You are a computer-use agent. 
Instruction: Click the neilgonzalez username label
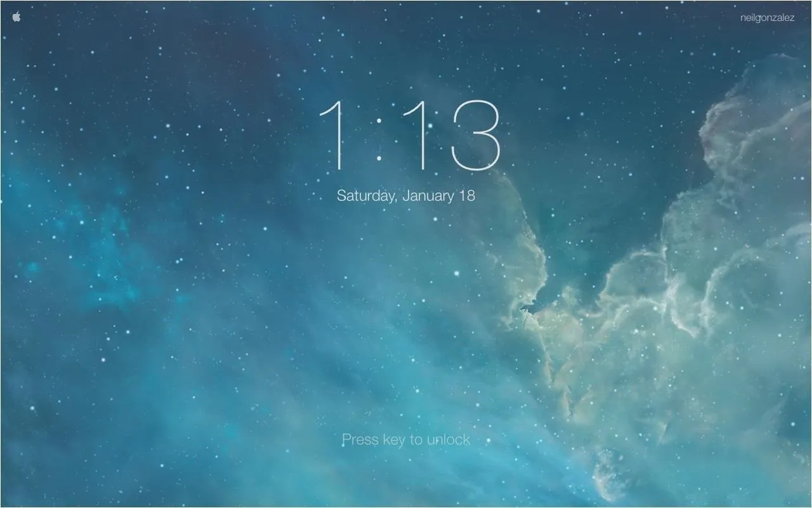coord(767,18)
